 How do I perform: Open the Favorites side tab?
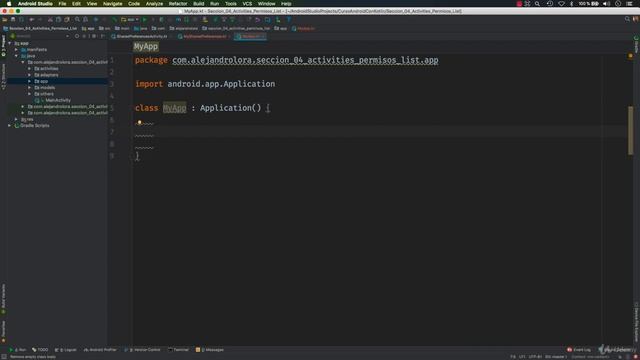[3, 331]
